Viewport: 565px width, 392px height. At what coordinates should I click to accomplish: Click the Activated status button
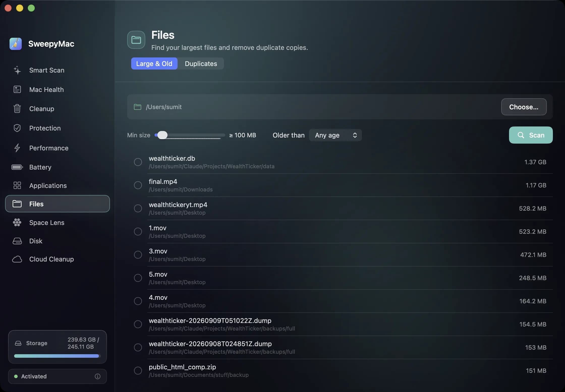pos(58,376)
